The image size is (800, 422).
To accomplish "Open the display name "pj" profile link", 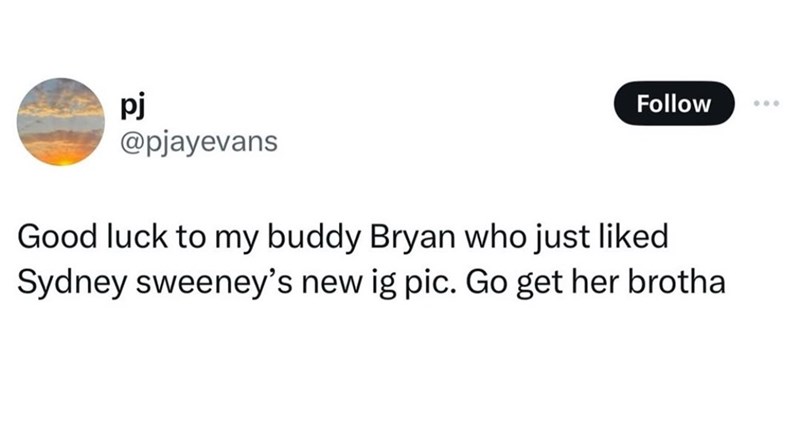I will [x=130, y=104].
